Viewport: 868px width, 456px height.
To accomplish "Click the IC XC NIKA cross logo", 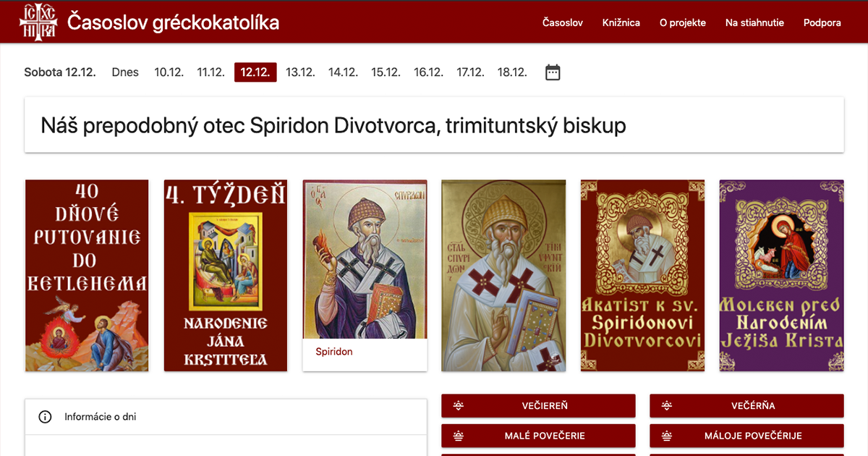I will tap(38, 22).
